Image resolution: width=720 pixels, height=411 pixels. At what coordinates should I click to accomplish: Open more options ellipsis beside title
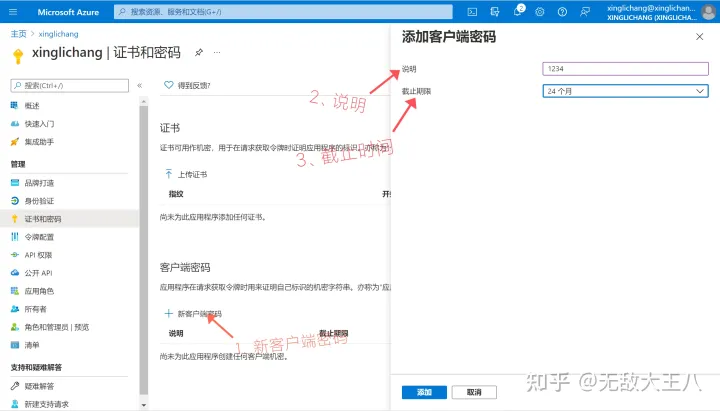coord(217,52)
